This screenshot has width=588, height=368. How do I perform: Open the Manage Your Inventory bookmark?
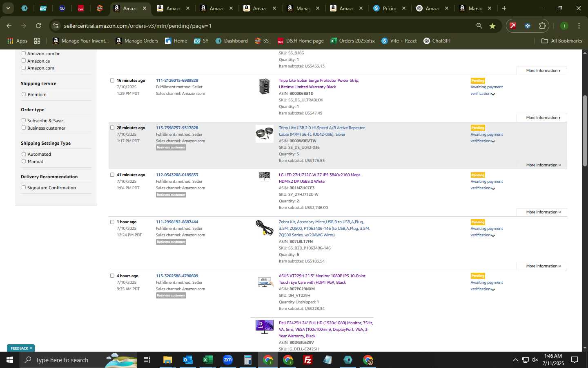click(81, 41)
